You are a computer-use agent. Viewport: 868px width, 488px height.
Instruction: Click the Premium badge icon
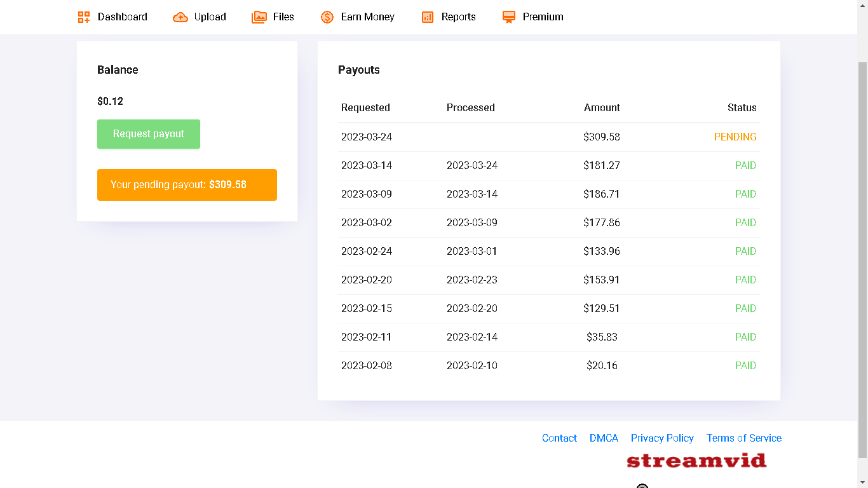point(509,17)
